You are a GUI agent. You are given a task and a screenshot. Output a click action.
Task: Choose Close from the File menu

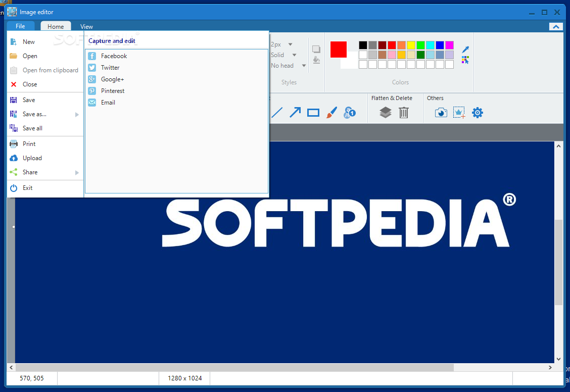pos(45,84)
